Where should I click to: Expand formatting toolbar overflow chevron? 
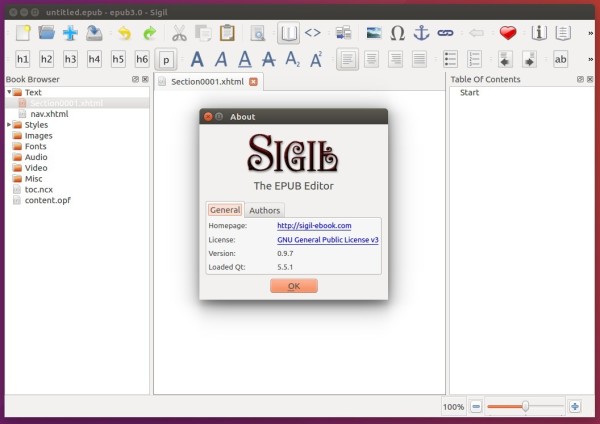pyautogui.click(x=590, y=59)
